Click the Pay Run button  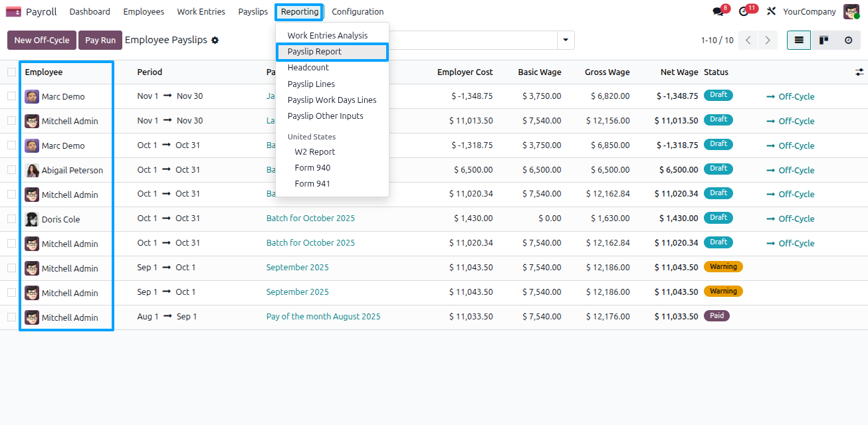tap(101, 40)
